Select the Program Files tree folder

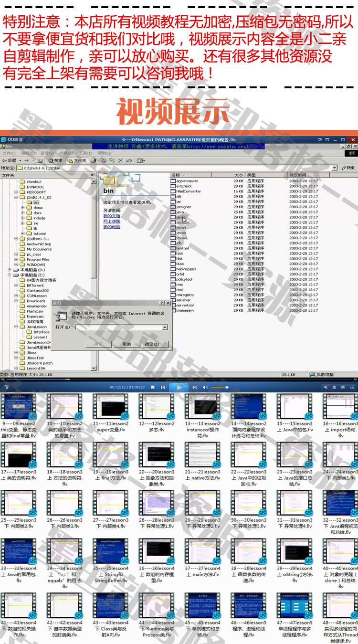click(x=35, y=259)
